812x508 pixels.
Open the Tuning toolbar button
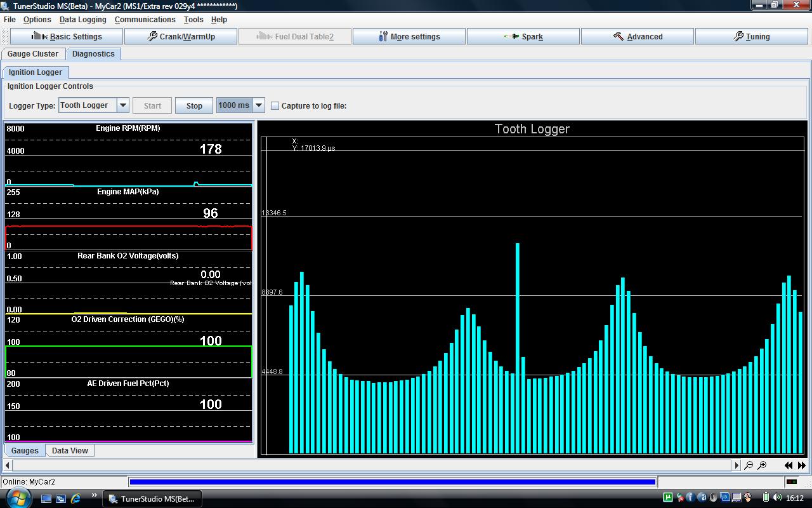click(752, 36)
